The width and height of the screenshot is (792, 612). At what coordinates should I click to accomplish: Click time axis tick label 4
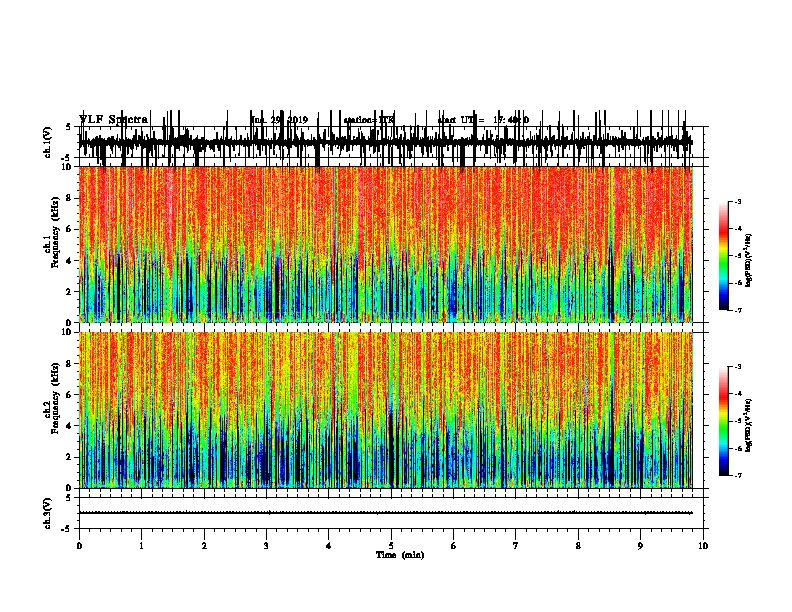(x=329, y=546)
